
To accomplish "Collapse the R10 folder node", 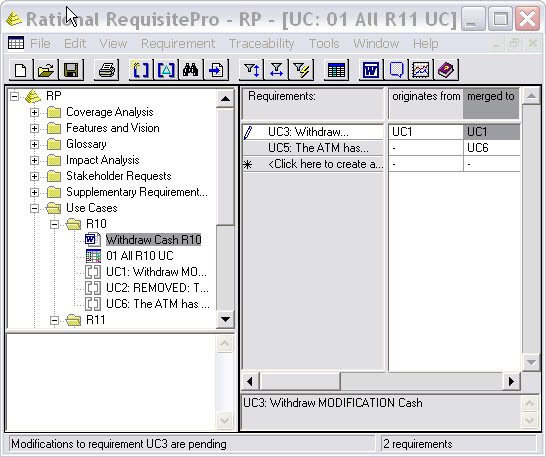I will [54, 224].
